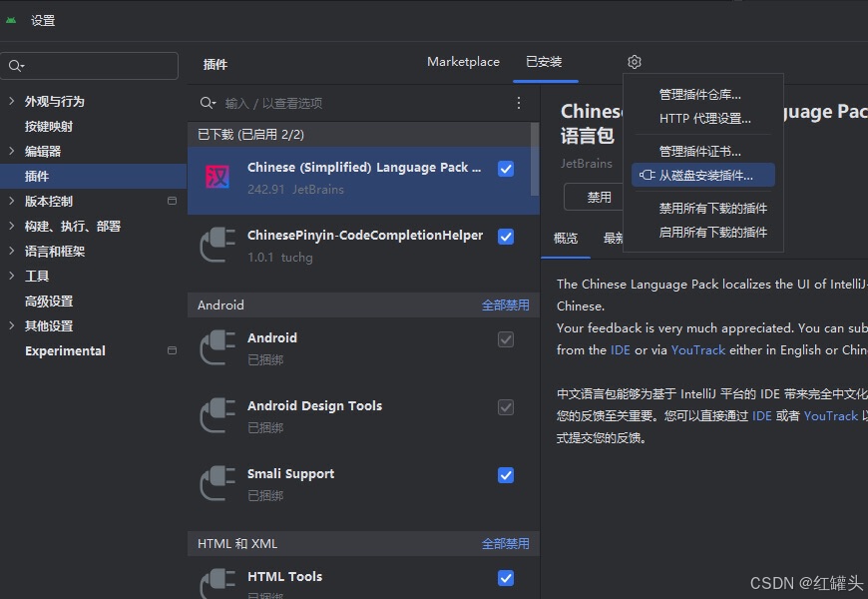Uncheck the HTML Tools checkbox

506,578
